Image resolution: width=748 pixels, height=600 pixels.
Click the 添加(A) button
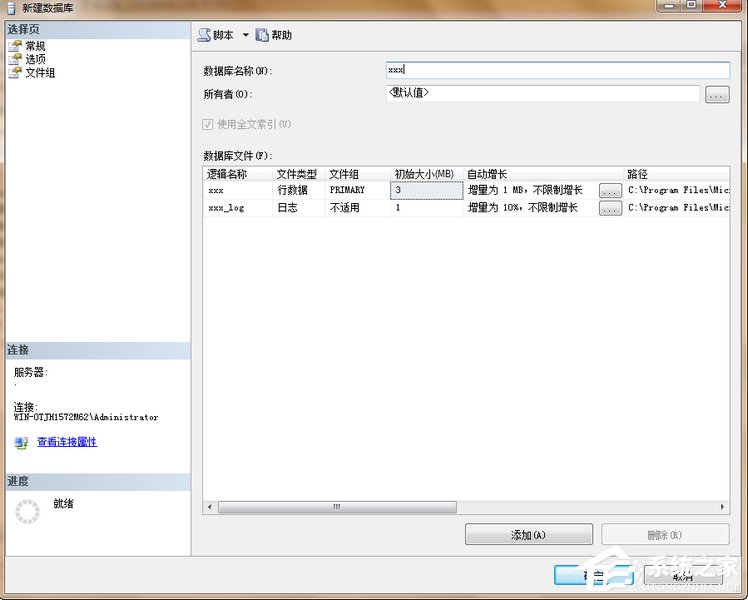click(529, 535)
